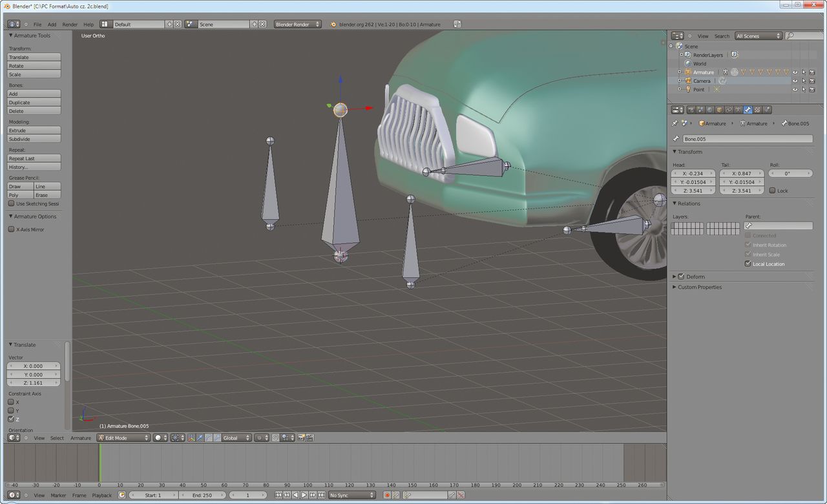Select the Bone properties tab

(748, 110)
